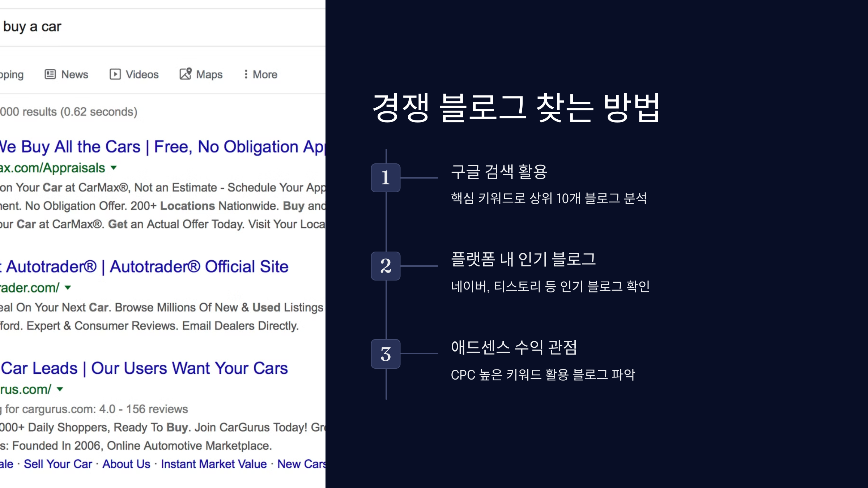Switch to the Videos search tab
868x488 pixels.
coord(142,74)
